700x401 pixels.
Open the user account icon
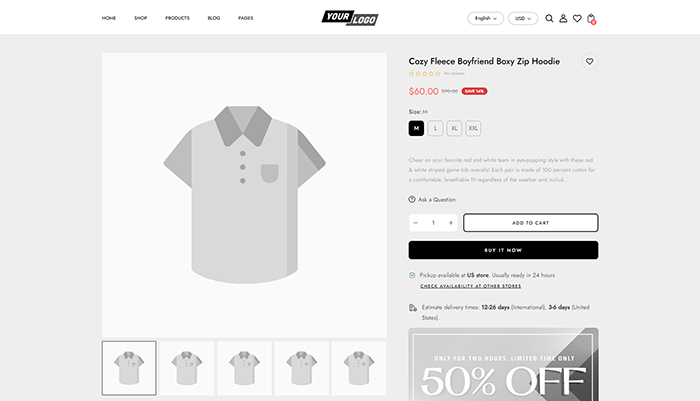click(x=563, y=18)
